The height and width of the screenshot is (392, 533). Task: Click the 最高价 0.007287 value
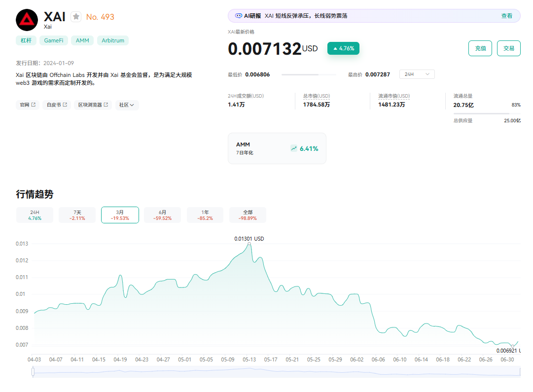point(378,74)
